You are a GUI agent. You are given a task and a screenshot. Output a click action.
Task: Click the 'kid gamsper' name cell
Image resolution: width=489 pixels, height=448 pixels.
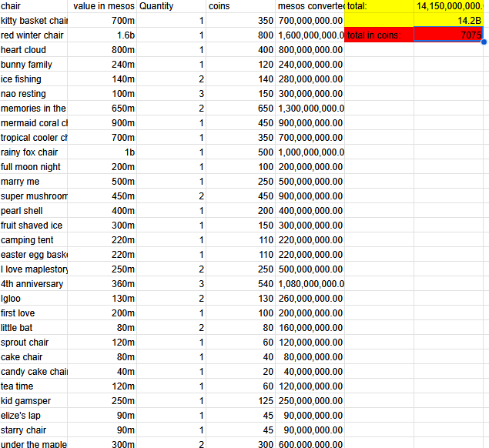(34, 401)
